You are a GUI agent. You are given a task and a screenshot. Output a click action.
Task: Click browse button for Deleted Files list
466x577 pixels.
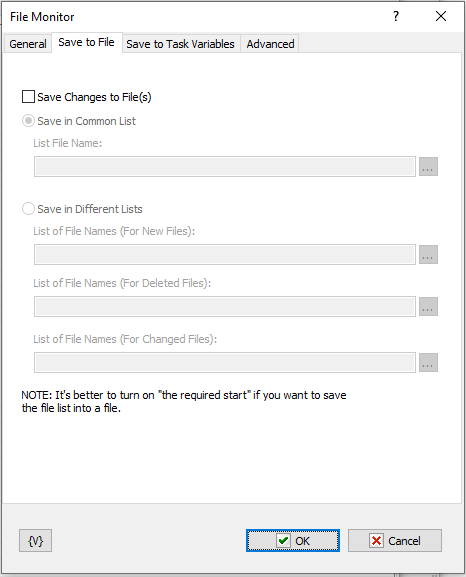coord(428,307)
